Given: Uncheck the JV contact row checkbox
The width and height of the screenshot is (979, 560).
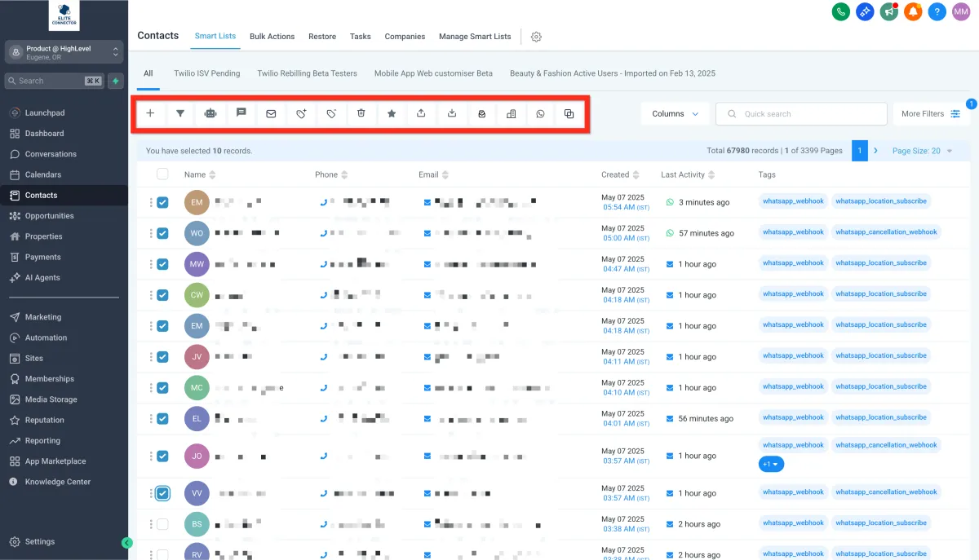Looking at the screenshot, I should [x=162, y=357].
